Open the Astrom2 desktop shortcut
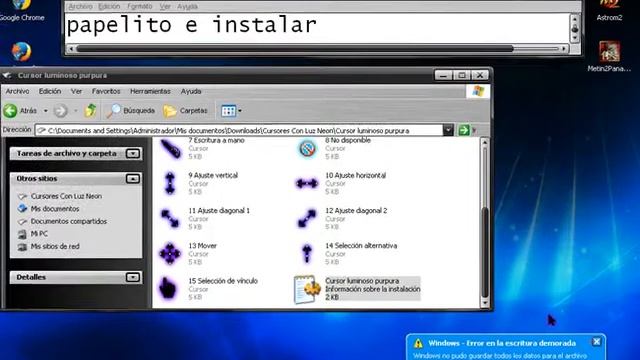The image size is (640, 360). pos(609,10)
